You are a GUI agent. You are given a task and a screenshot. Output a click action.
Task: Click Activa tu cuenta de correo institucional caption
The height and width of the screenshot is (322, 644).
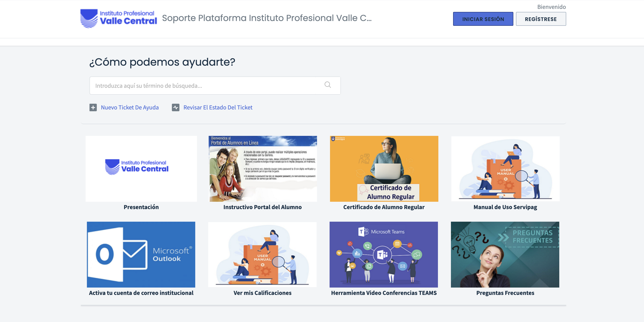[141, 293]
